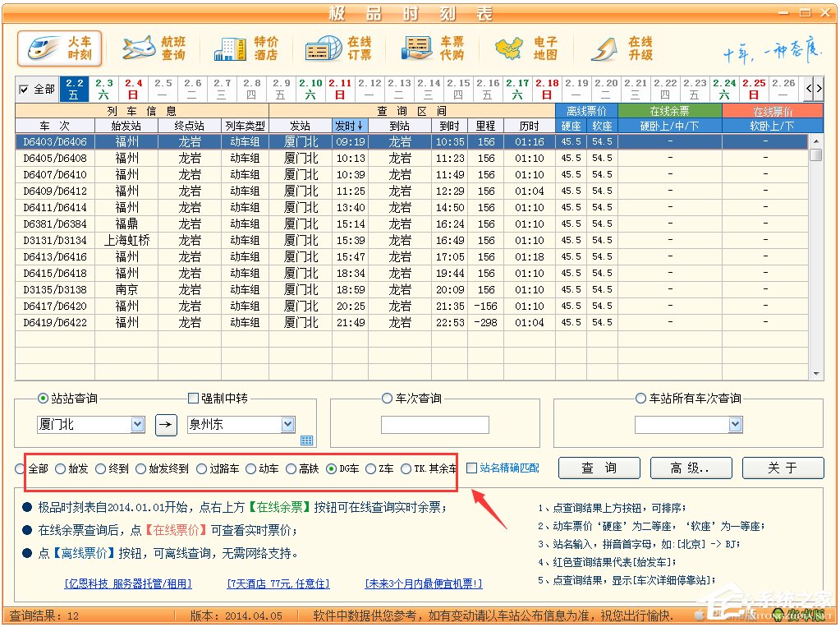840x627 pixels.
Task: Open the 未来3个月内最便宜机票 link
Action: (423, 583)
